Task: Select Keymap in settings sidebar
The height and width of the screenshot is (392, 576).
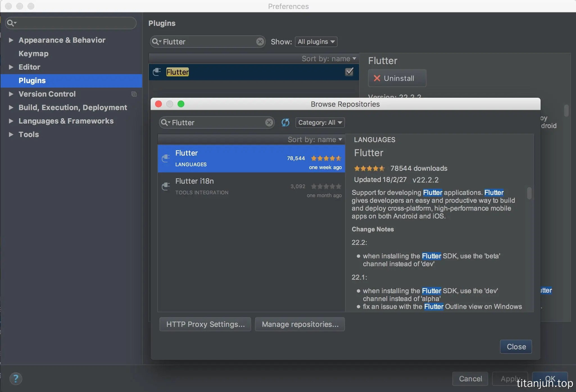Action: point(33,54)
